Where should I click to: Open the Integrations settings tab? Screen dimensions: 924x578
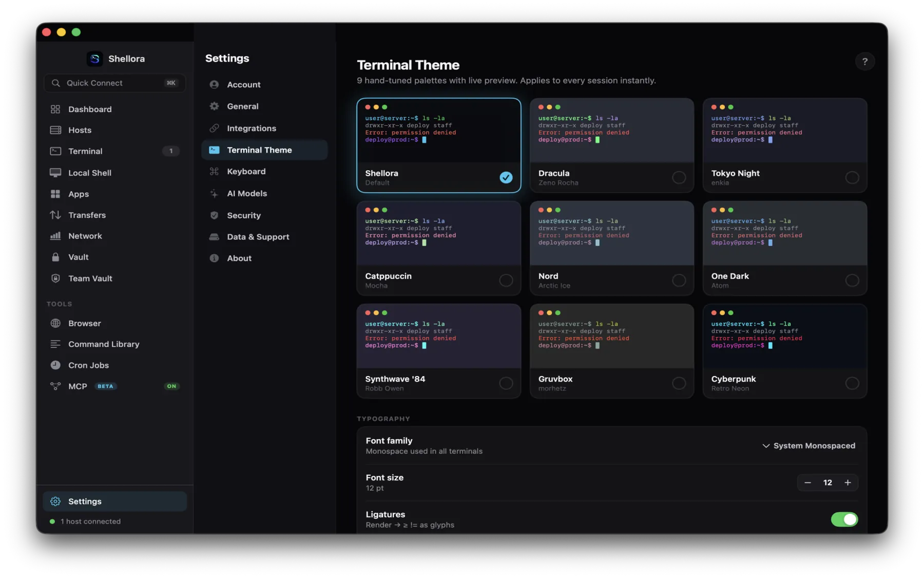tap(264, 128)
